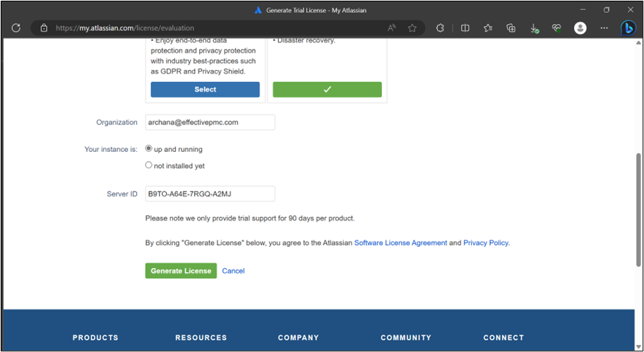Click the browser address bar URL
The height and width of the screenshot is (352, 644).
pos(125,28)
